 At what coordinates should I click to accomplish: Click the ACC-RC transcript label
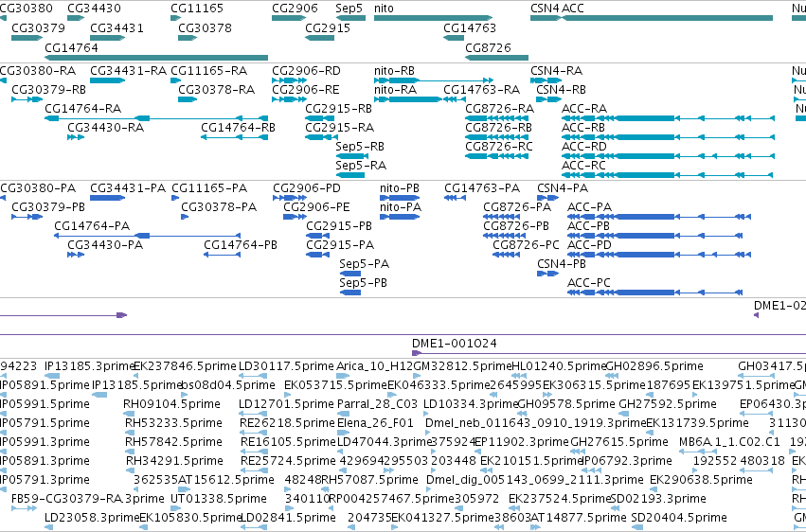(x=583, y=166)
